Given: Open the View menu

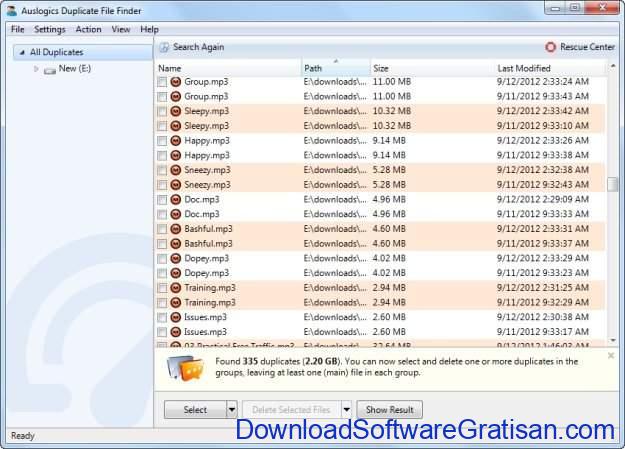Looking at the screenshot, I should 121,30.
